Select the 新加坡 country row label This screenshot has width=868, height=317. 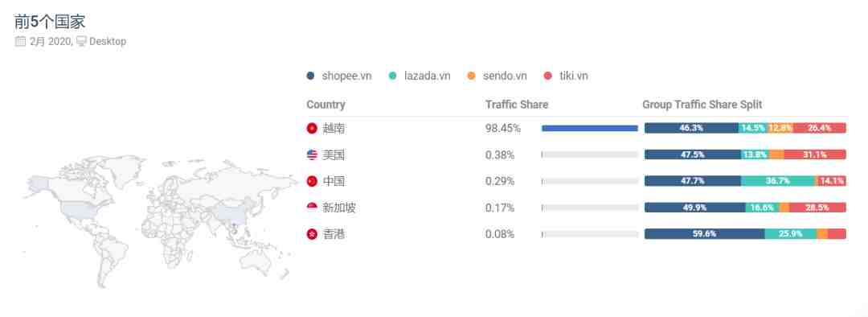[x=339, y=208]
